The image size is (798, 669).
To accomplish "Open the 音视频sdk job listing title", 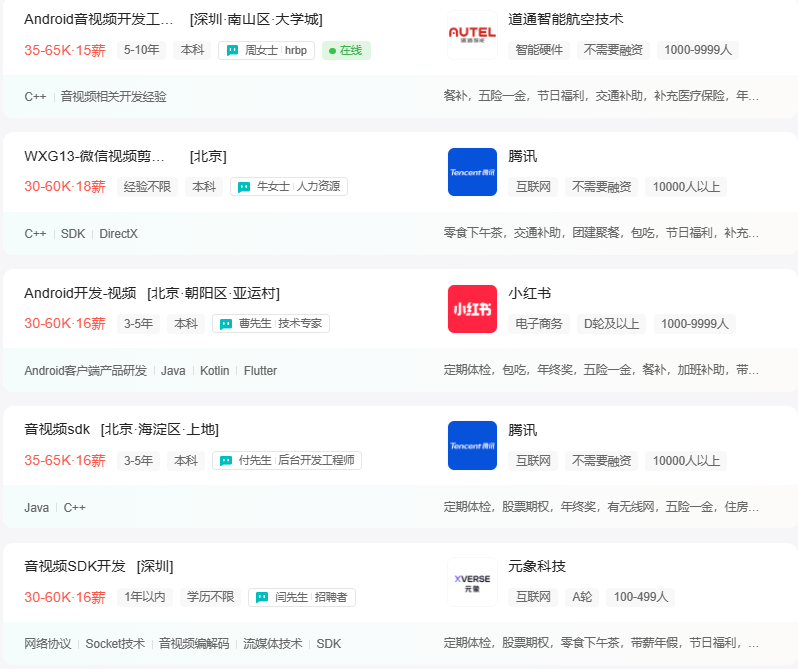I will coord(57,429).
